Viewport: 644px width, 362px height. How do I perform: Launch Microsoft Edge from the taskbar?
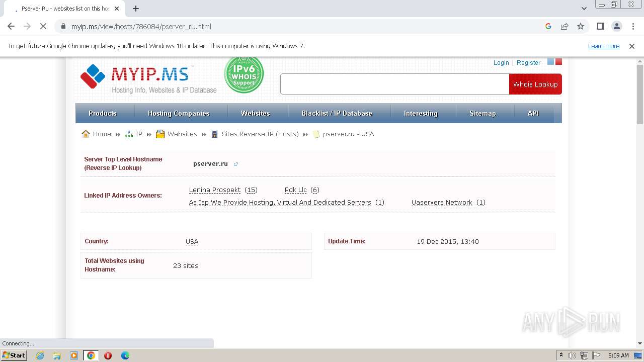pyautogui.click(x=125, y=355)
